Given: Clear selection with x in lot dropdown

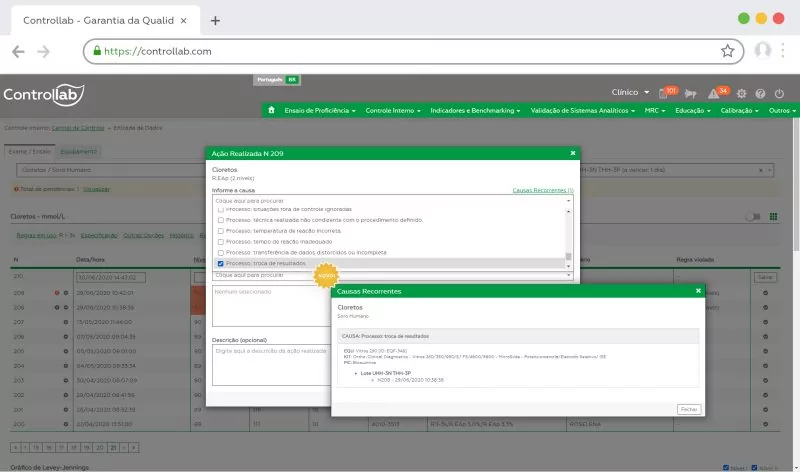Looking at the screenshot, I should tap(760, 170).
